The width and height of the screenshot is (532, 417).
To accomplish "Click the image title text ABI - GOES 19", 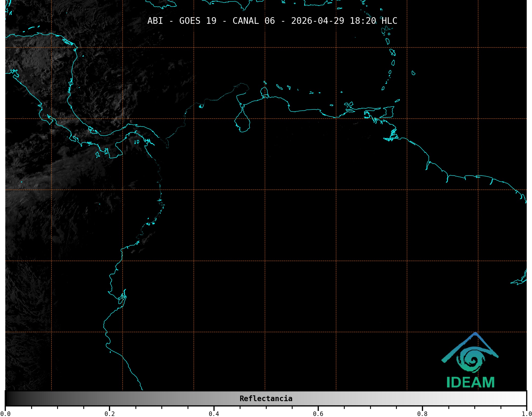I will pos(182,21).
